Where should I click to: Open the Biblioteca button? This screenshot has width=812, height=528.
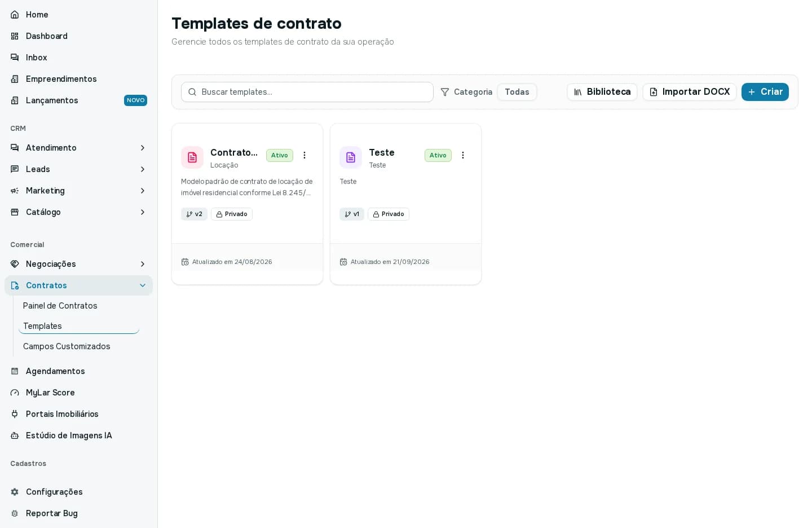602,92
